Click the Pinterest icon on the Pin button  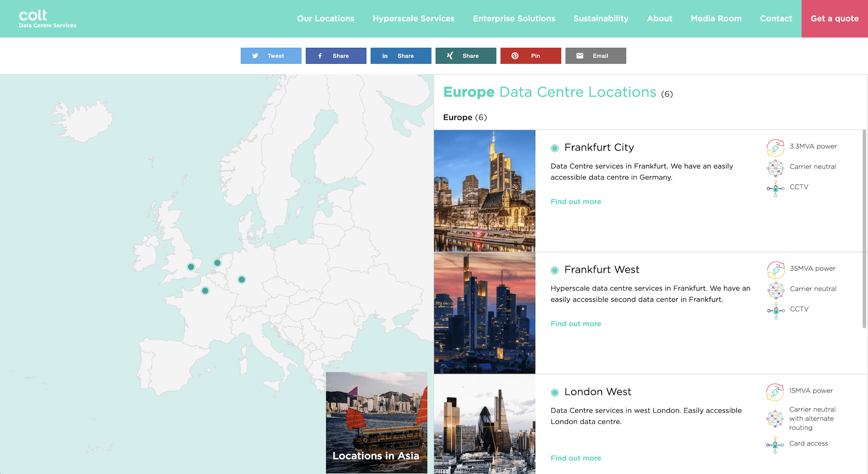coord(515,56)
